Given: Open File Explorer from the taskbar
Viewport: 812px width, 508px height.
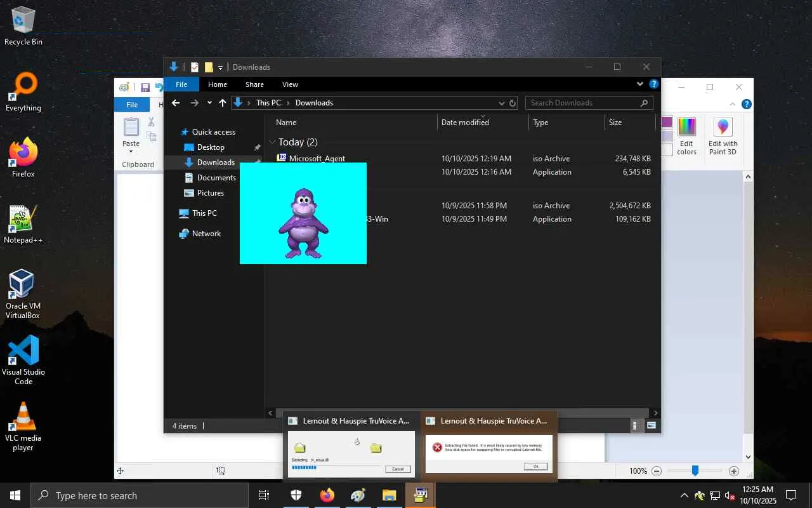Looking at the screenshot, I should [390, 495].
